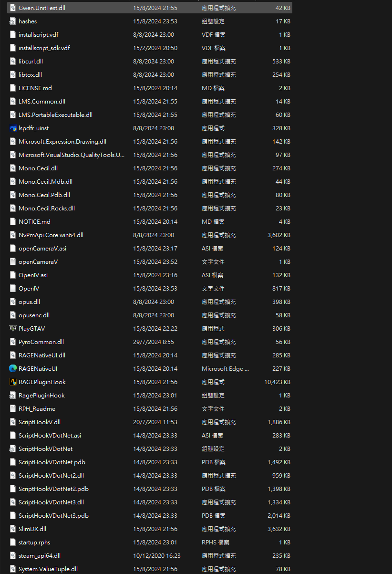The width and height of the screenshot is (392, 574).
Task: Click the 817 KB size value
Action: (x=282, y=289)
